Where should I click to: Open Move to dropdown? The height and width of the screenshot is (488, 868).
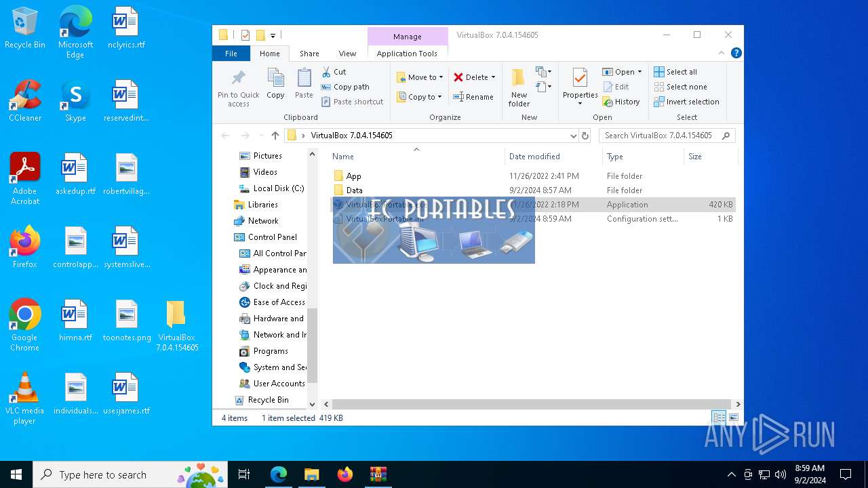tap(420, 77)
